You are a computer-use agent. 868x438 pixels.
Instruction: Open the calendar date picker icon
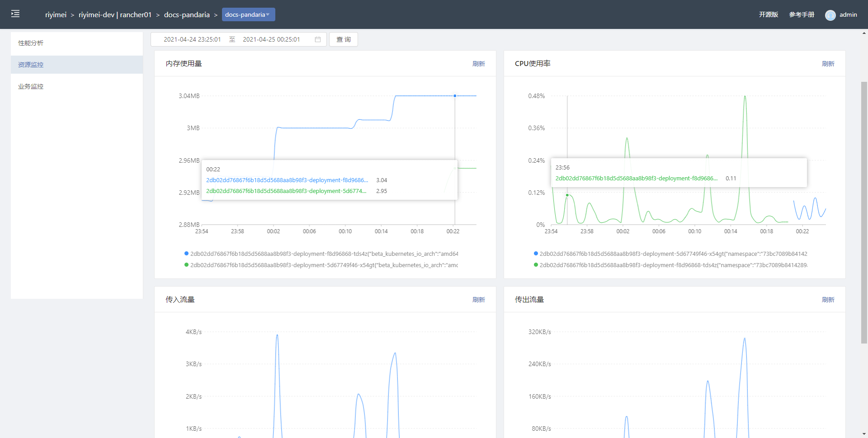(x=318, y=39)
